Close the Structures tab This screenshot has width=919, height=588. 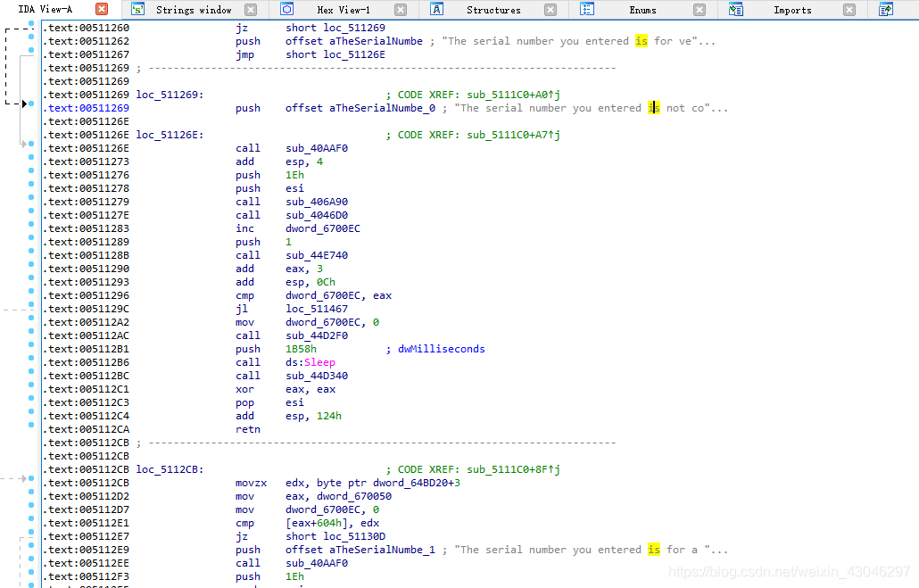click(551, 10)
